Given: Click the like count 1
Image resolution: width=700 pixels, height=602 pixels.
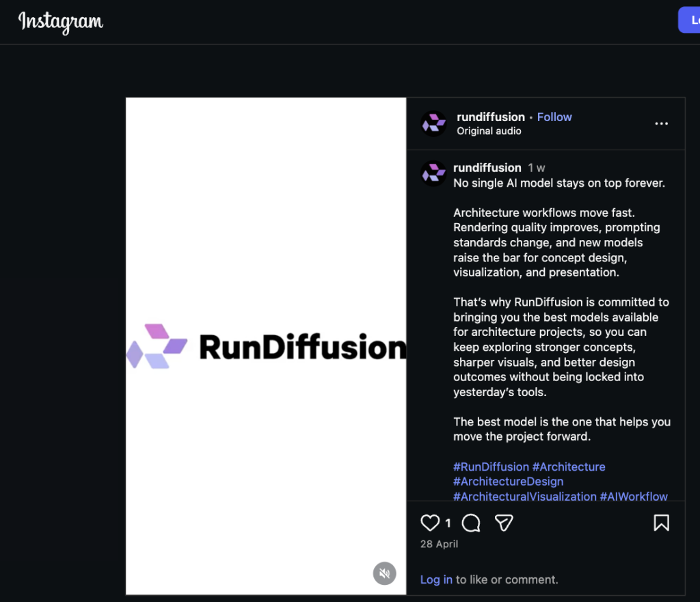Looking at the screenshot, I should pos(448,523).
